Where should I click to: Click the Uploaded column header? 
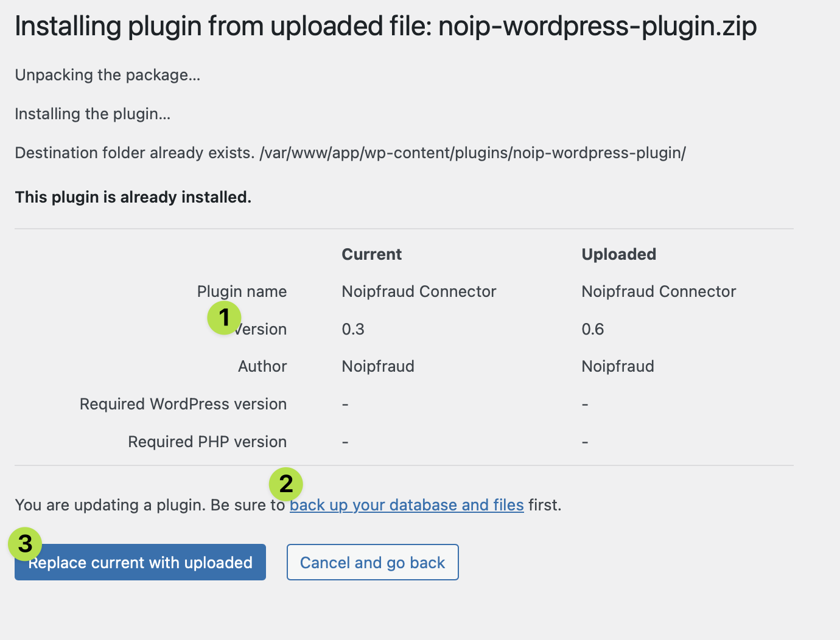click(x=618, y=254)
